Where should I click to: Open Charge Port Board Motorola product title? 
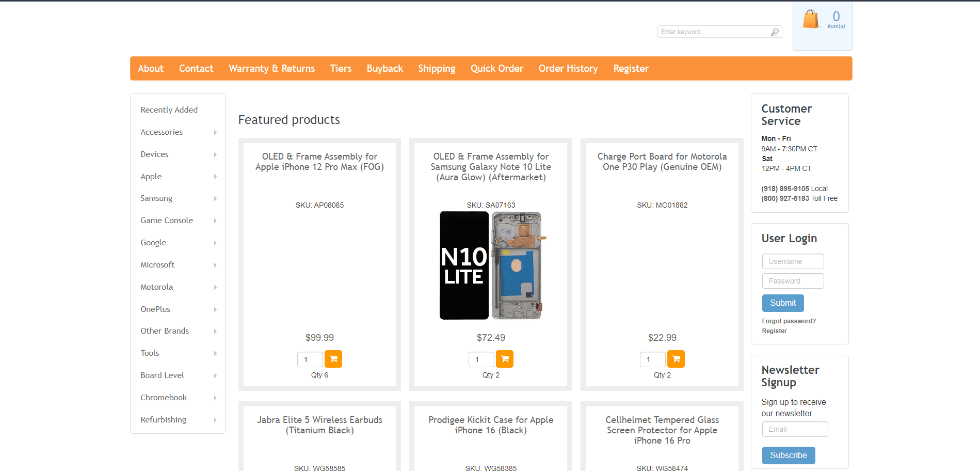(662, 162)
